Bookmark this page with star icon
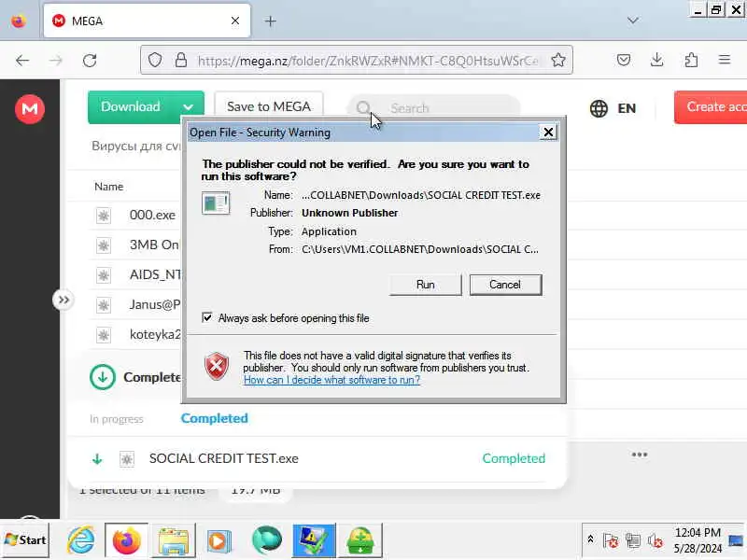 click(558, 60)
